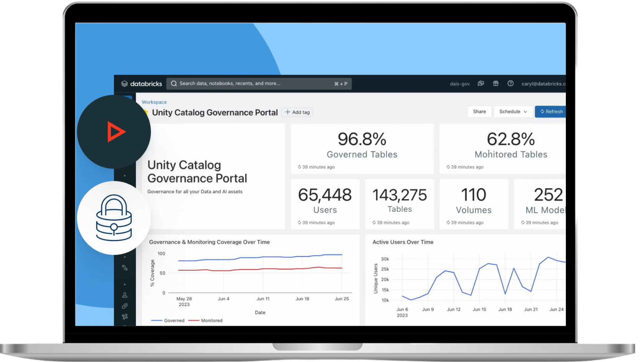644x362 pixels.
Task: Open the models network icon in sidebar
Action: coord(125,316)
